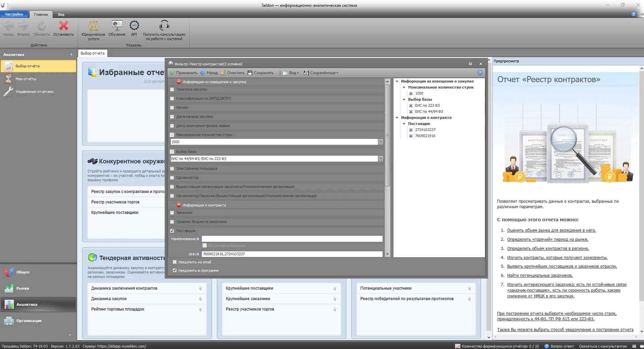Viewport: 644px width, 349px height.
Task: Open link Найти потенциальных заказчиков
Action: pyautogui.click(x=540, y=276)
